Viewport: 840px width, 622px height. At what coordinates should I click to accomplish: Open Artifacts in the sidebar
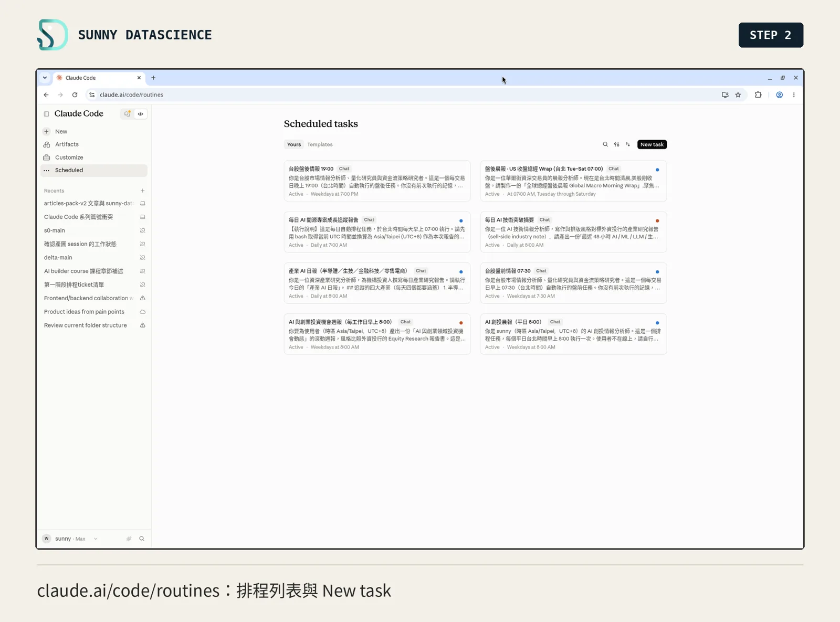[x=94, y=144]
